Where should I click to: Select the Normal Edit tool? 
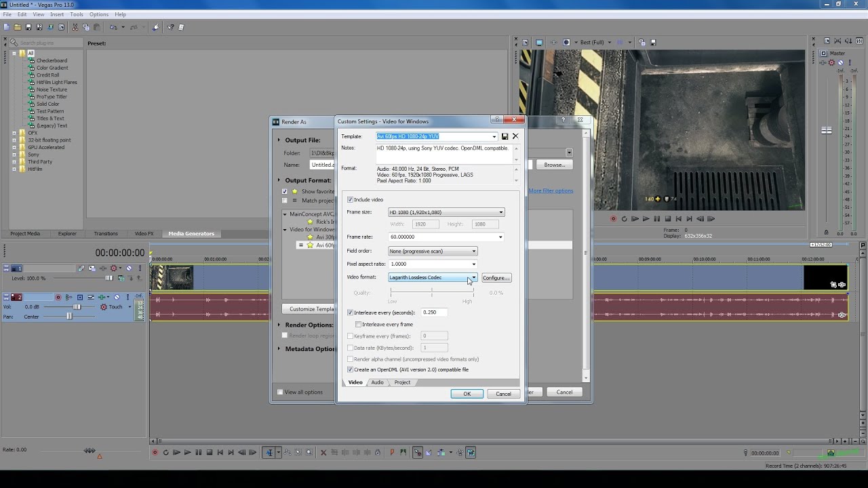coord(269,453)
